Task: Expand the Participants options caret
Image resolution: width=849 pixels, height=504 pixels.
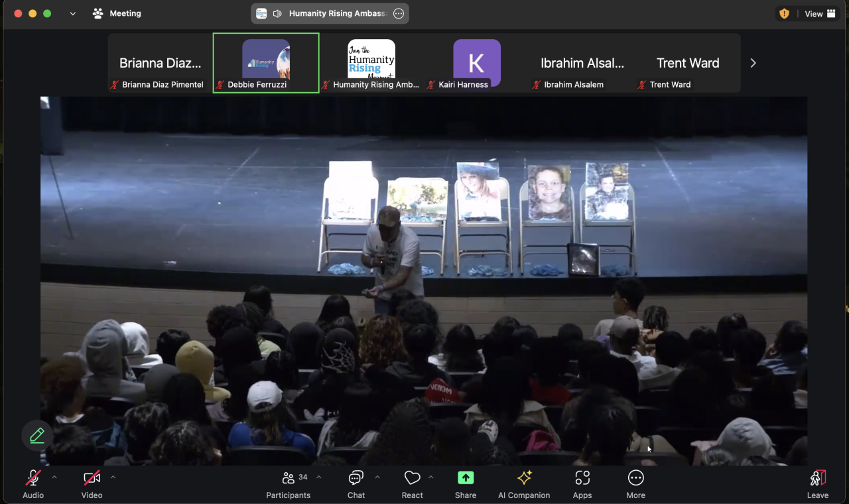Action: [319, 477]
